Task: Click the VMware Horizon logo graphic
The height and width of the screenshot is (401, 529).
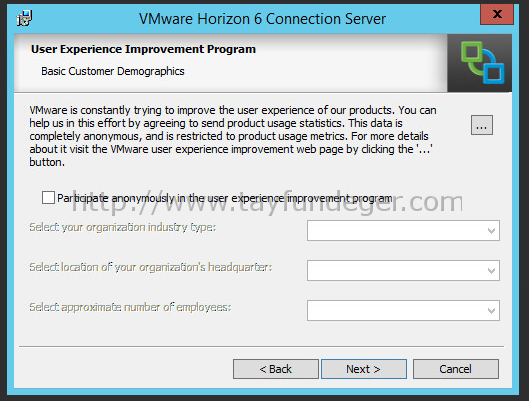Action: (x=482, y=63)
